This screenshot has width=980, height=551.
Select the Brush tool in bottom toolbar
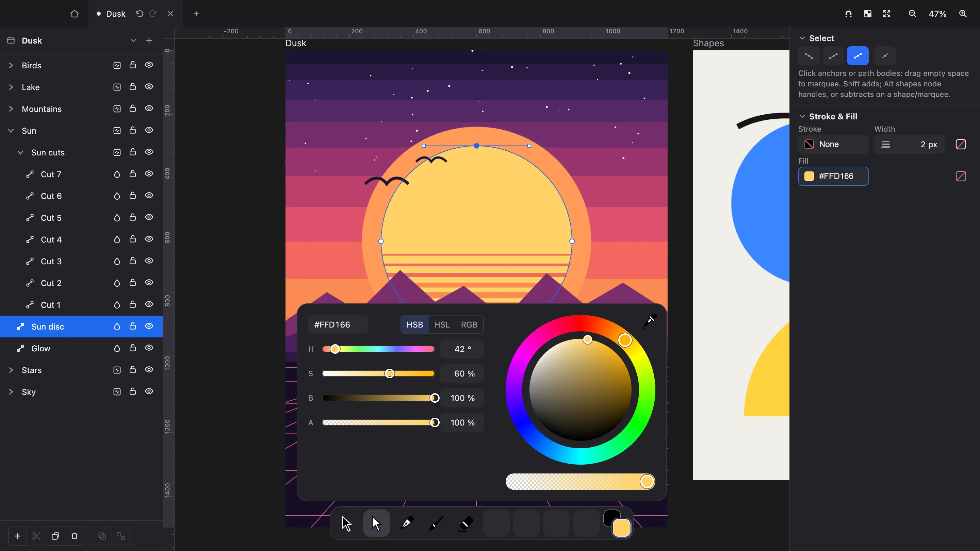(436, 523)
